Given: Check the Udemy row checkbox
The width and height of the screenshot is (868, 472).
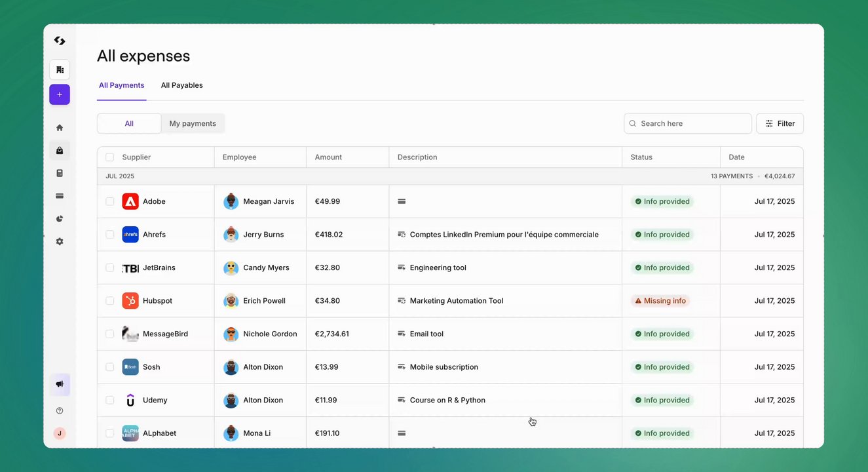Looking at the screenshot, I should click(x=110, y=401).
